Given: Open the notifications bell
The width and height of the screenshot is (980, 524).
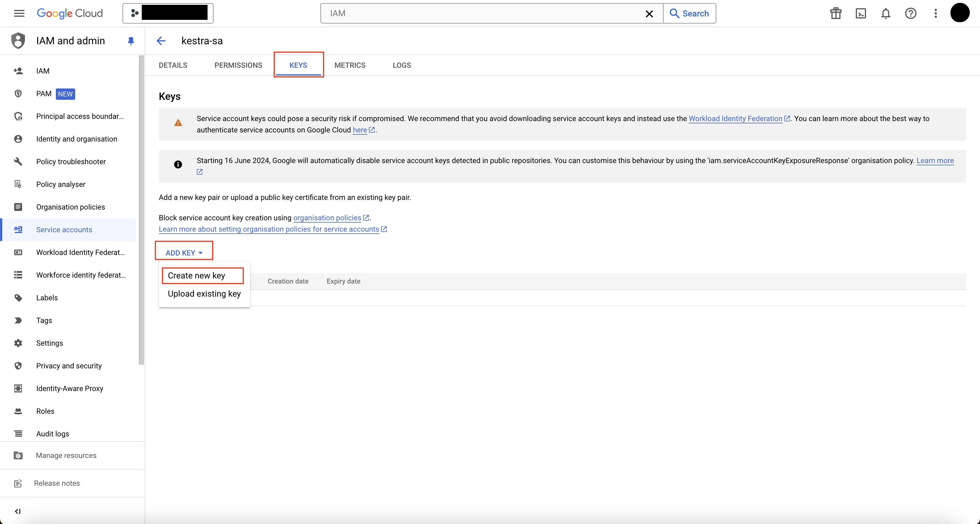Looking at the screenshot, I should coord(886,13).
